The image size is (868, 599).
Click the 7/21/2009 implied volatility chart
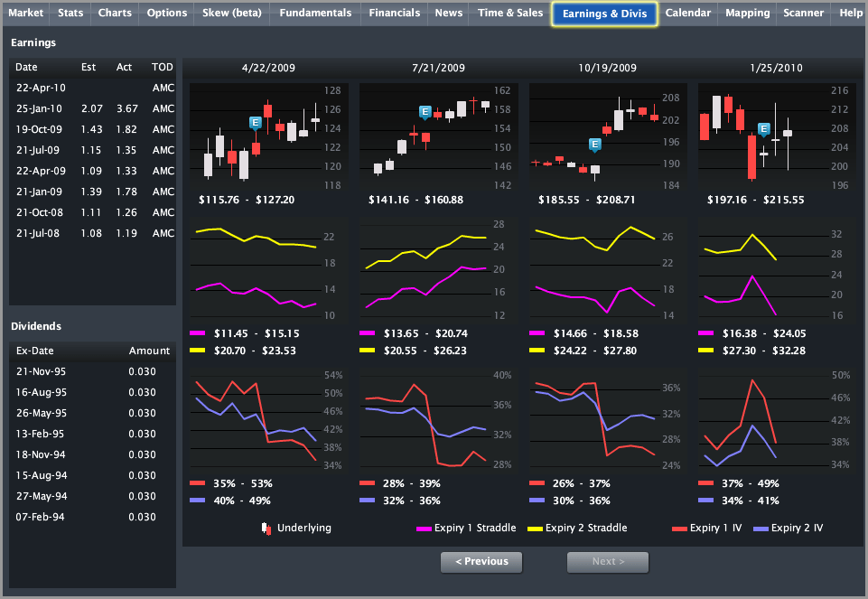pos(438,420)
